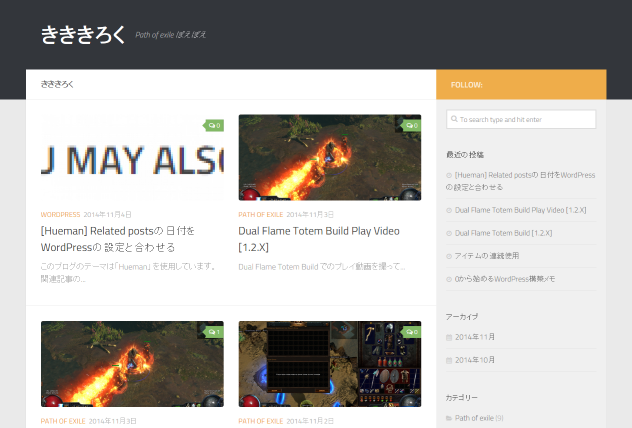The image size is (632, 428).
Task: Open recent post [Hueman] Related posts in sidebar
Action: pos(520,181)
